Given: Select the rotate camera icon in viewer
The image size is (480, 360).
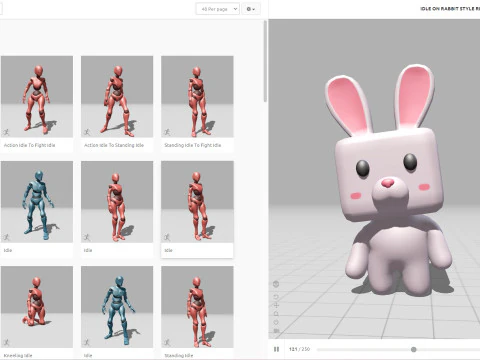Looking at the screenshot, I should [x=276, y=296].
